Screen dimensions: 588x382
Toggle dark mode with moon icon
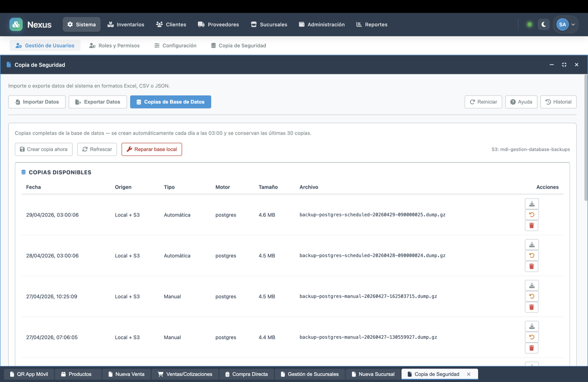544,25
